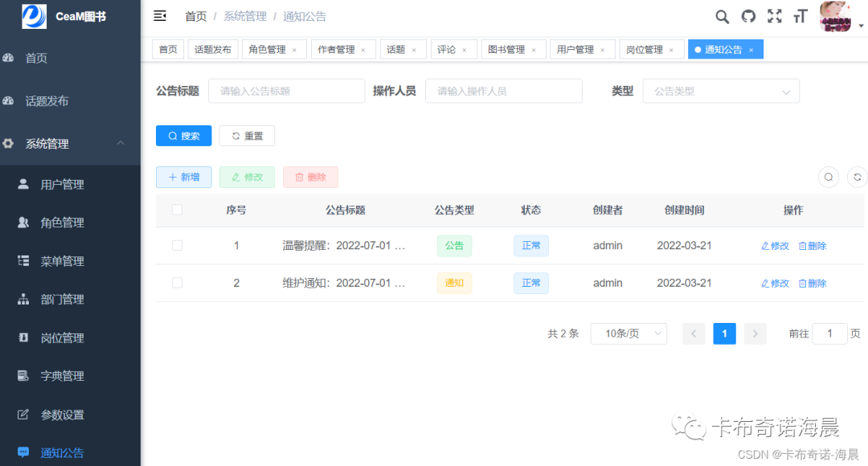Switch to the 作者管理 tab
This screenshot has width=868, height=466.
point(337,49)
